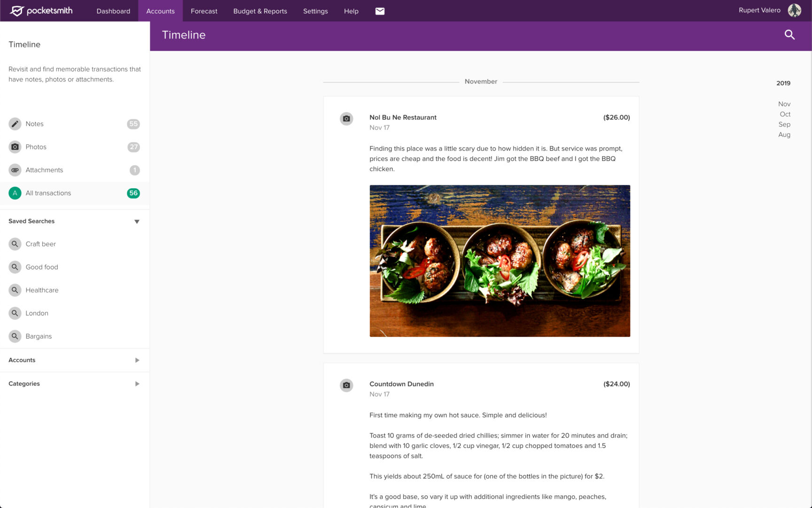
Task: Click the Photos count badge 27
Action: [133, 147]
